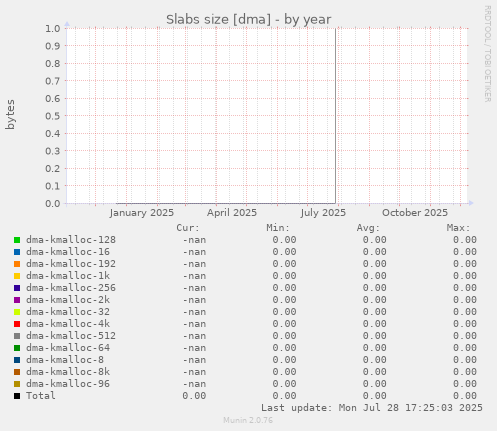Click the vertical gray line in the graph
The width and height of the screenshot is (497, 431).
(x=335, y=116)
